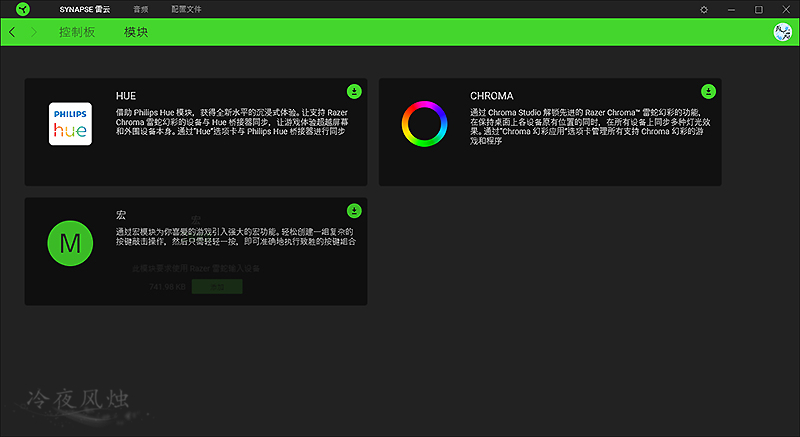This screenshot has width=800, height=437.
Task: Download the HUE module
Action: click(354, 91)
